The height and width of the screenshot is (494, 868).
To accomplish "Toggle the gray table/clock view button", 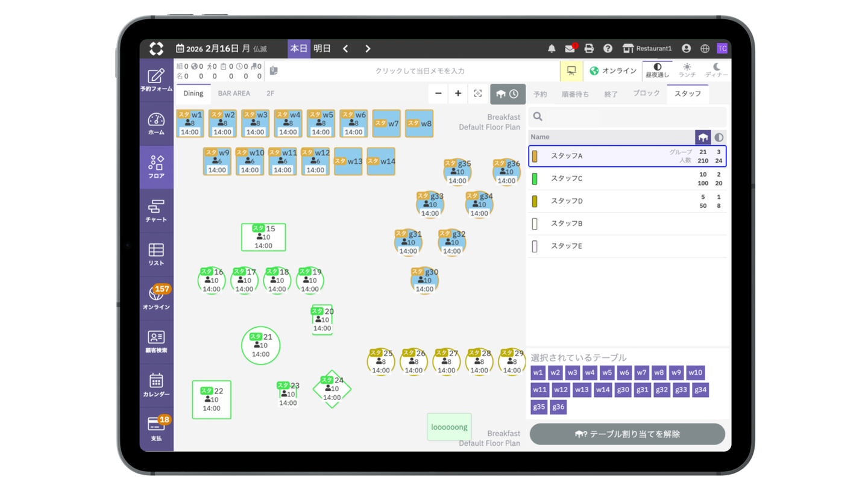I will [x=508, y=94].
